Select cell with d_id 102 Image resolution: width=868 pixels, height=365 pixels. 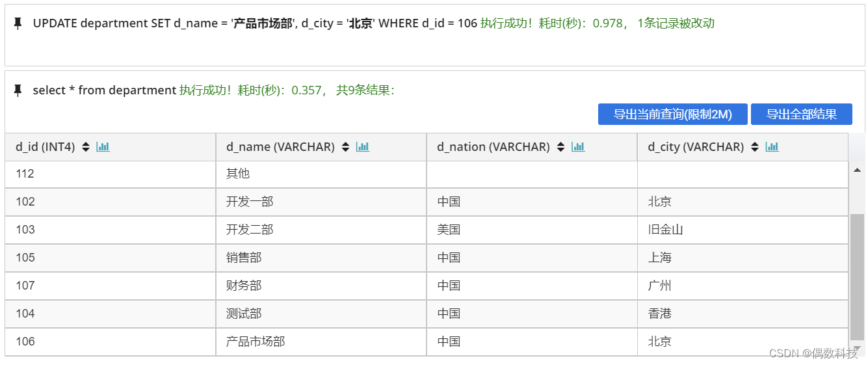point(111,202)
